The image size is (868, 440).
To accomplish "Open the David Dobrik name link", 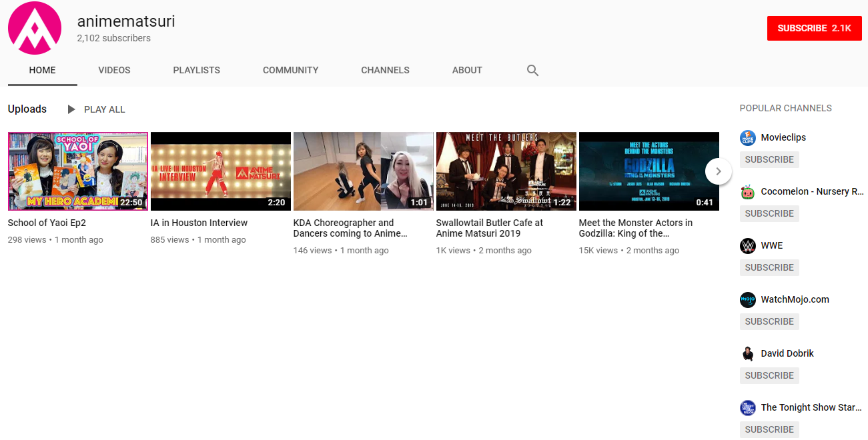I will 787,354.
